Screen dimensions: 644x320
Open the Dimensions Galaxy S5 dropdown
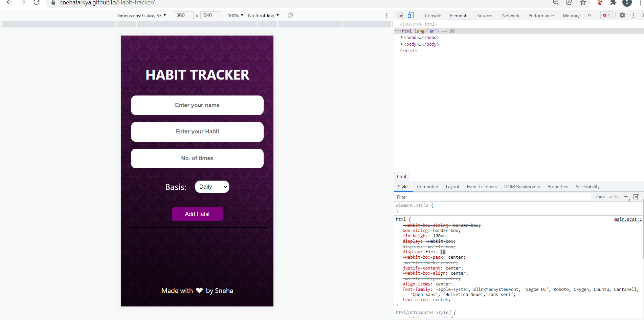142,15
